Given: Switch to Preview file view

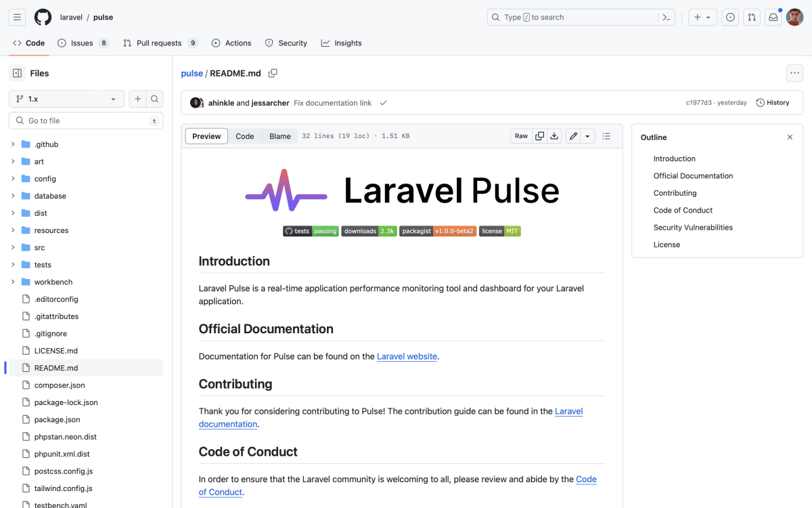Looking at the screenshot, I should pos(206,136).
